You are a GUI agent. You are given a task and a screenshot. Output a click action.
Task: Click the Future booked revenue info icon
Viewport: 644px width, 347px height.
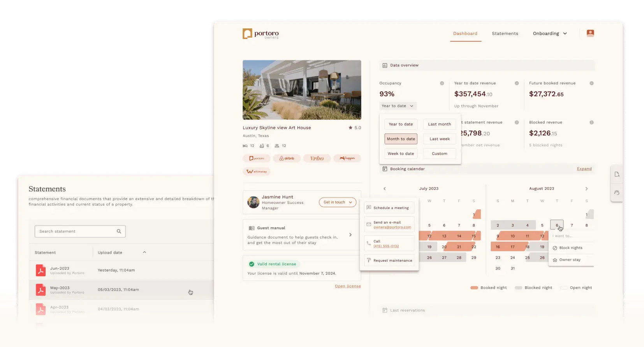pyautogui.click(x=591, y=83)
